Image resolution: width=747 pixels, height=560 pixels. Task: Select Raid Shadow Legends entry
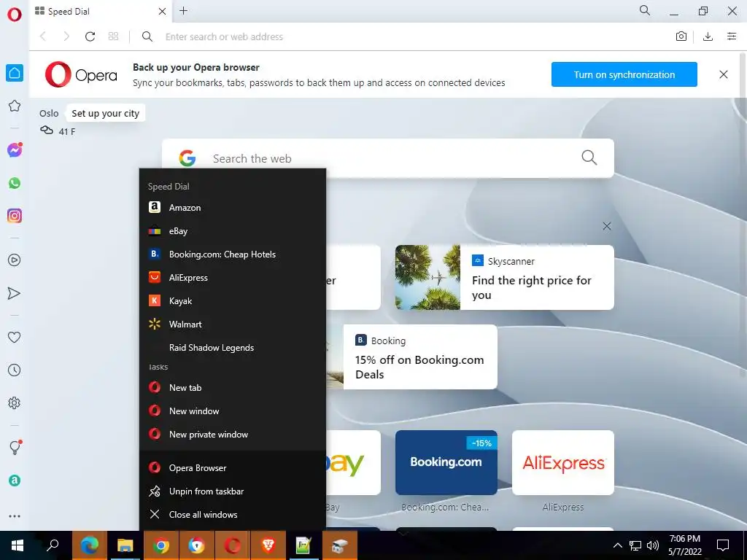pyautogui.click(x=233, y=348)
